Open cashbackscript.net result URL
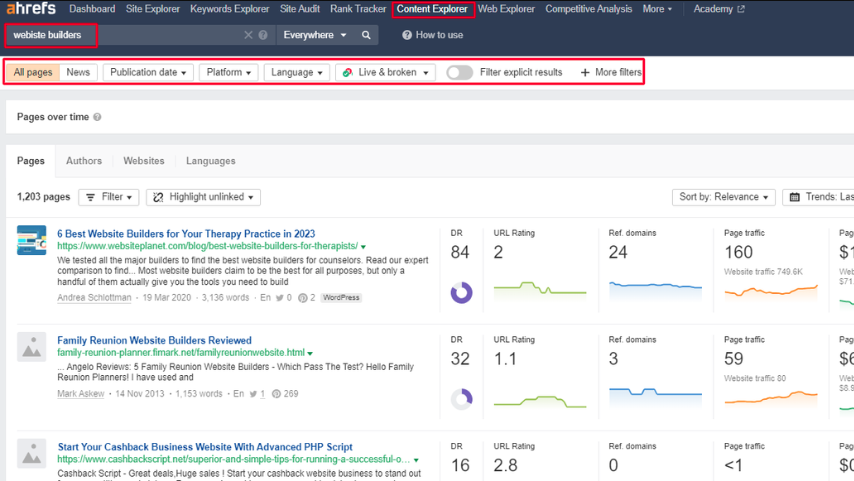Image resolution: width=854 pixels, height=481 pixels. click(x=234, y=459)
